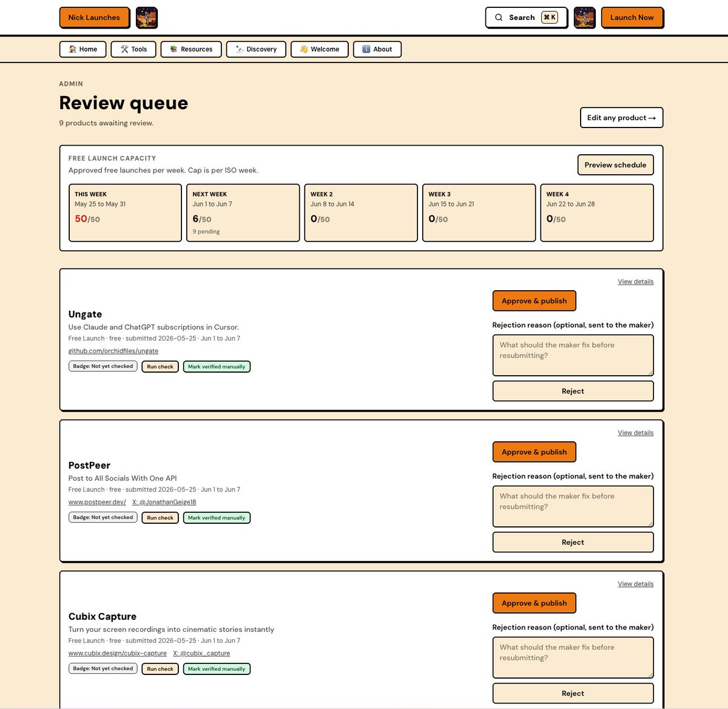Open View details for Cubix Capture
Viewport: 728px width, 709px height.
point(636,584)
